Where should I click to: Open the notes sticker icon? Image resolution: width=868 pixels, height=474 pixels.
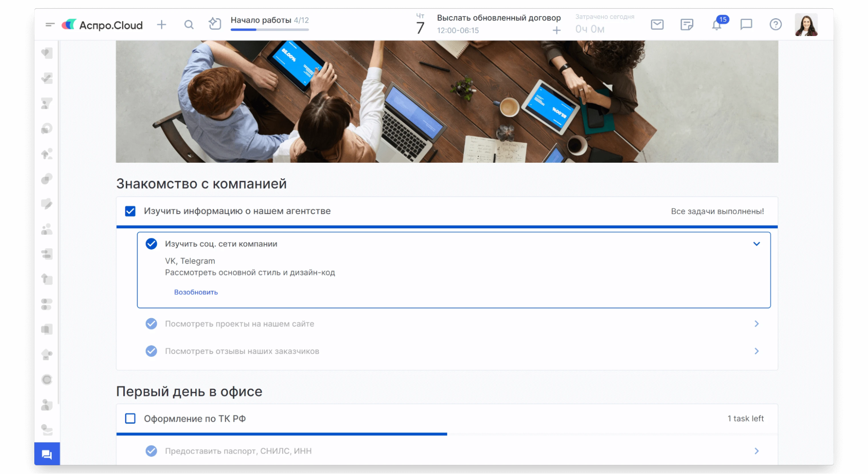point(686,25)
